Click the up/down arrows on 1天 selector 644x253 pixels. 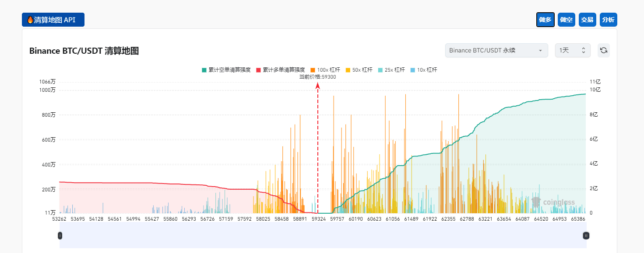click(x=584, y=50)
